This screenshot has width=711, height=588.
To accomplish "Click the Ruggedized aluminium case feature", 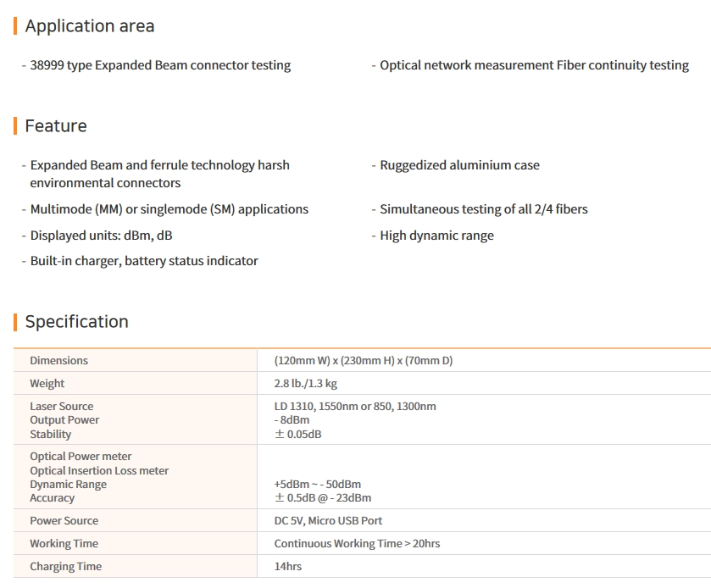I will [x=459, y=165].
